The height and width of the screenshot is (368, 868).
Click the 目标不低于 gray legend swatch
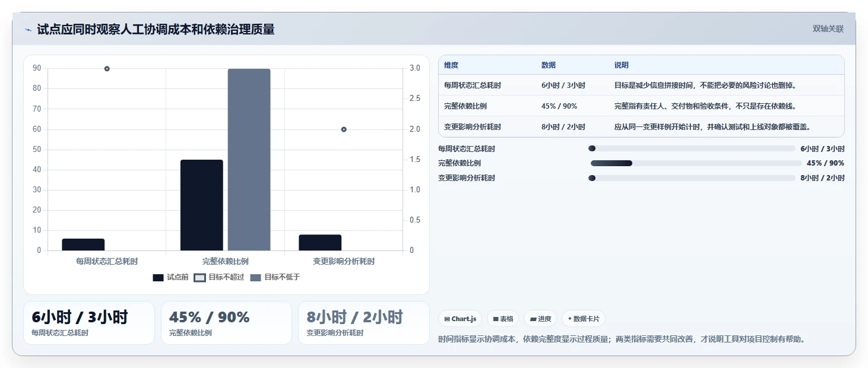[256, 278]
